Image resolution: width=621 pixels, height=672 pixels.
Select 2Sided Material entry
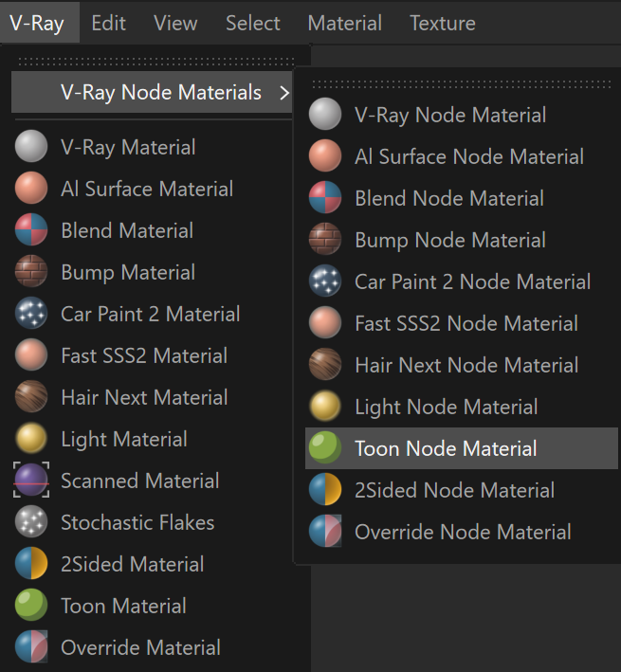152,564
